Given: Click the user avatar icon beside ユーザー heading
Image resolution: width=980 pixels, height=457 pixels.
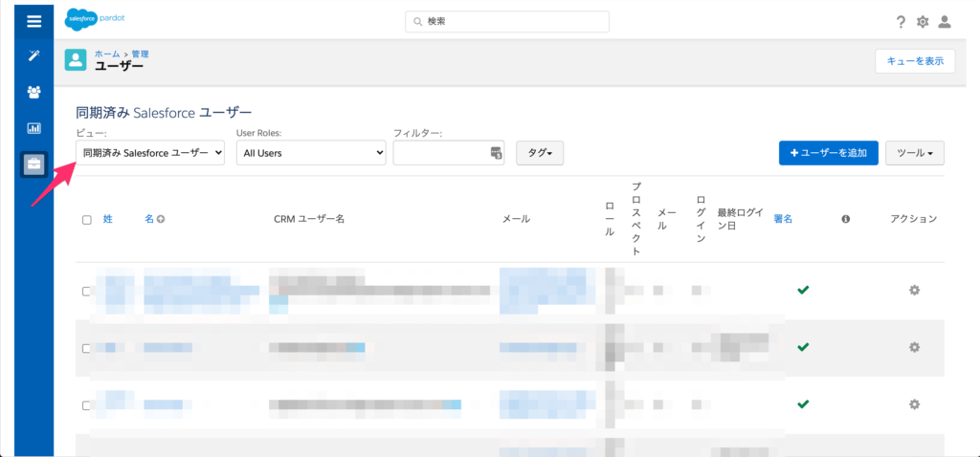Looking at the screenshot, I should [x=76, y=60].
